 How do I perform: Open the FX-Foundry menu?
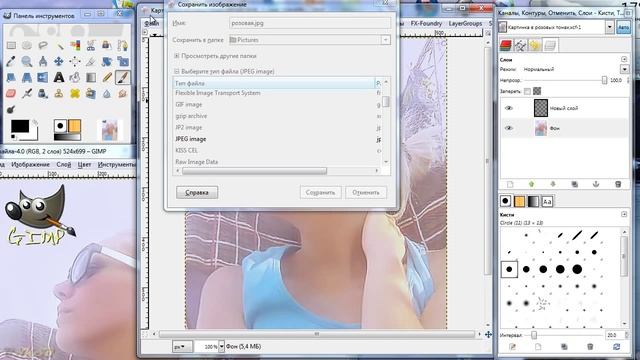pyautogui.click(x=426, y=24)
